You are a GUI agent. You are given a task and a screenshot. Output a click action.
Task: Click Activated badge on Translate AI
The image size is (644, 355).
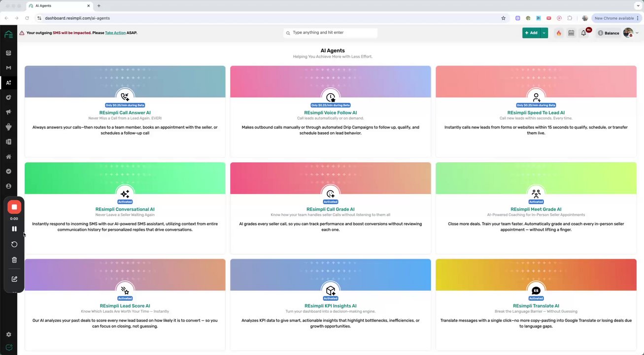click(536, 298)
